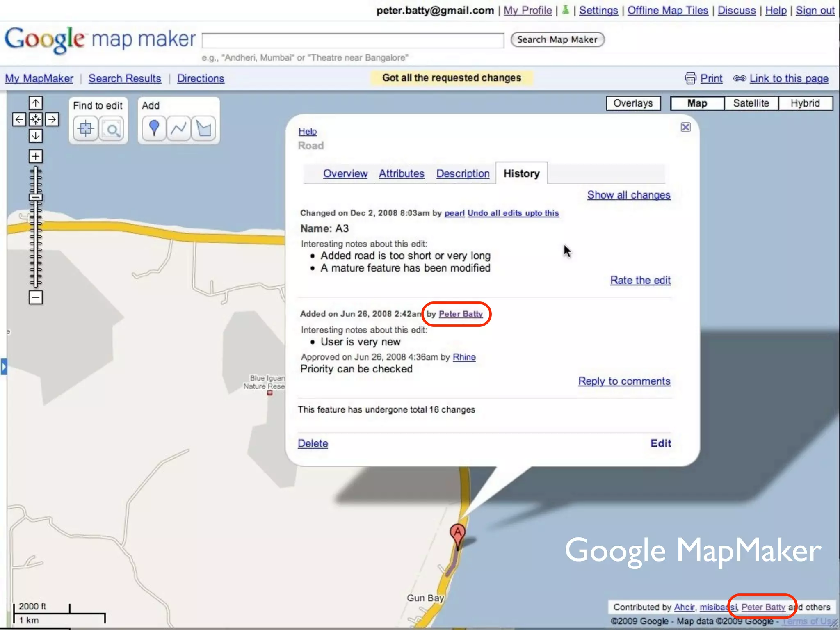Click the green flask icon in header
This screenshot has width=840, height=630.
click(566, 10)
